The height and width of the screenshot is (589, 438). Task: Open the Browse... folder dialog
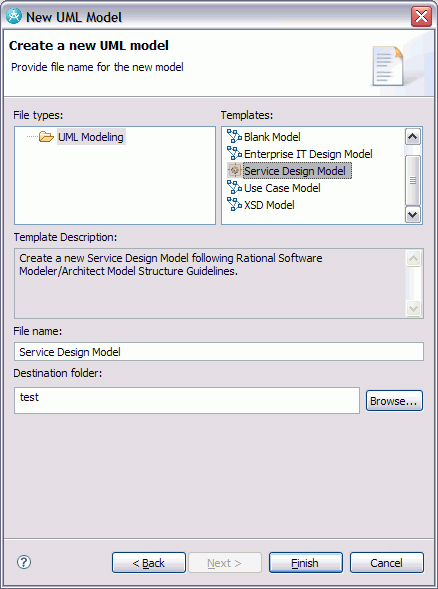coord(394,401)
